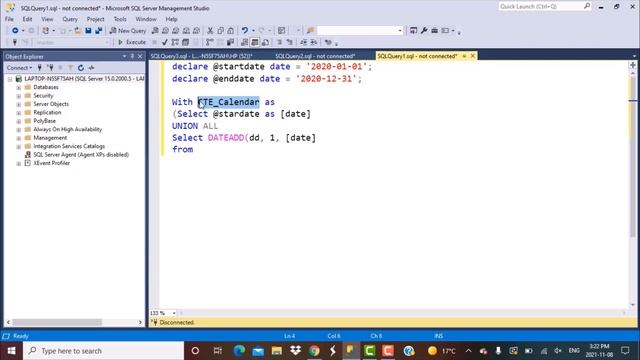Viewport: 640px width, 360px height.
Task: Click the Object Explorer horizontal scrollbar
Action: (57, 322)
